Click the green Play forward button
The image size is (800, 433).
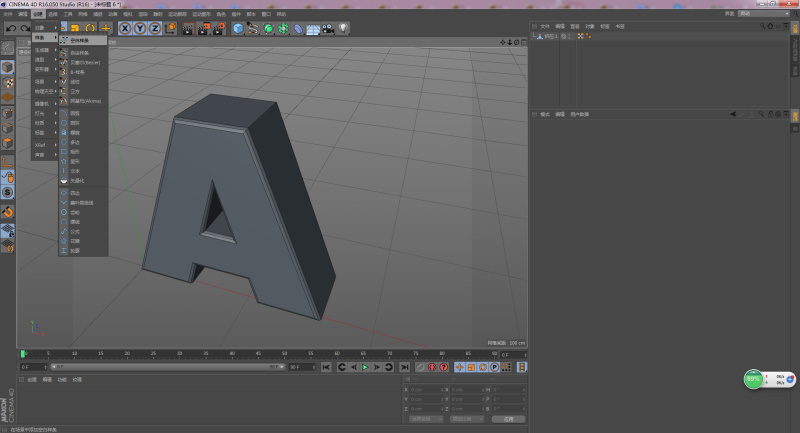pos(365,367)
